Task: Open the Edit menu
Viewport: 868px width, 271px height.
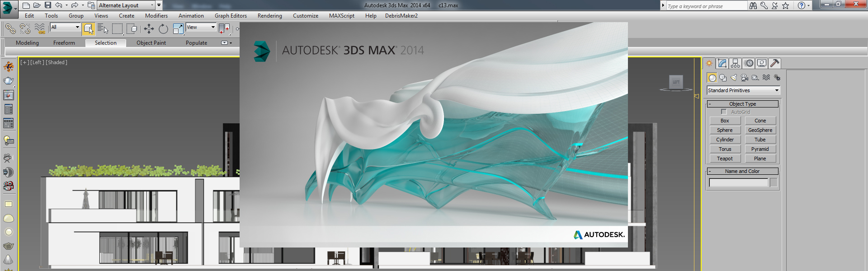Action: tap(29, 16)
